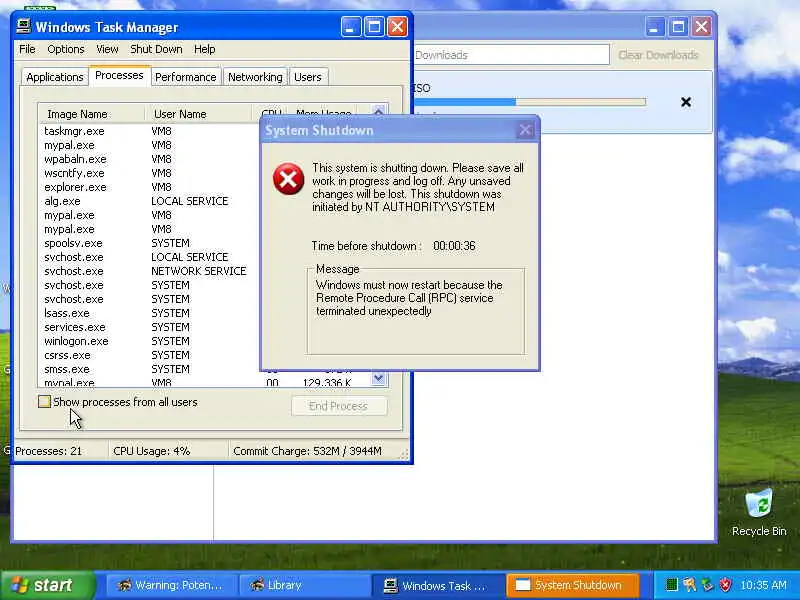Viewport: 800px width, 600px height.
Task: Switch to the Warning taskbar button
Action: pos(171,585)
